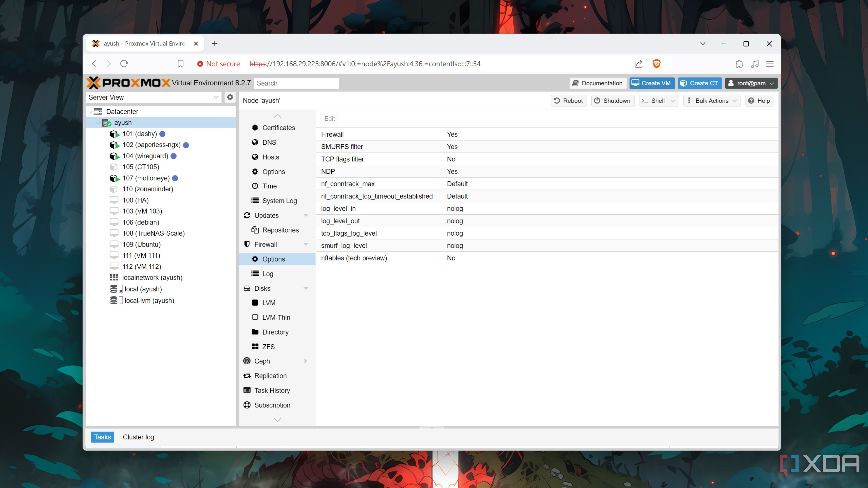Switch to the Cluster log tab
This screenshot has width=868, height=488.
[x=138, y=437]
